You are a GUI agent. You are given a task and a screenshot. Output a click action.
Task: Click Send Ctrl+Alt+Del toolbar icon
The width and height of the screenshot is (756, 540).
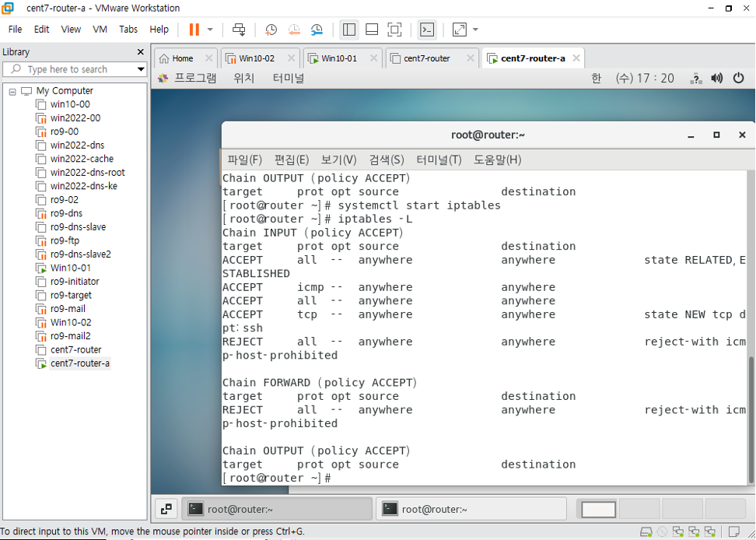(x=239, y=30)
